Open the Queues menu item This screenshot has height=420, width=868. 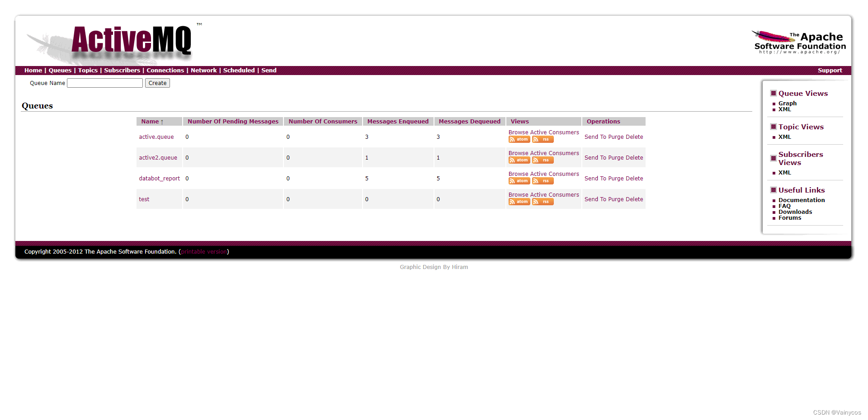(x=60, y=71)
